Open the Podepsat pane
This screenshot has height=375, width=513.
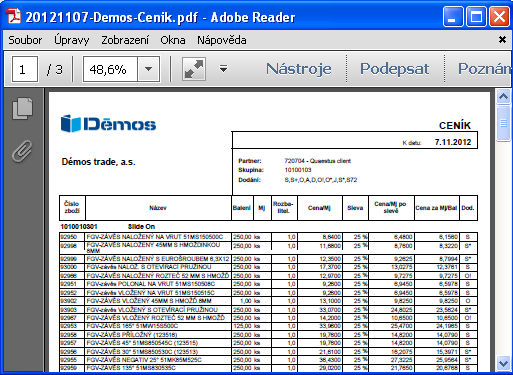click(394, 69)
